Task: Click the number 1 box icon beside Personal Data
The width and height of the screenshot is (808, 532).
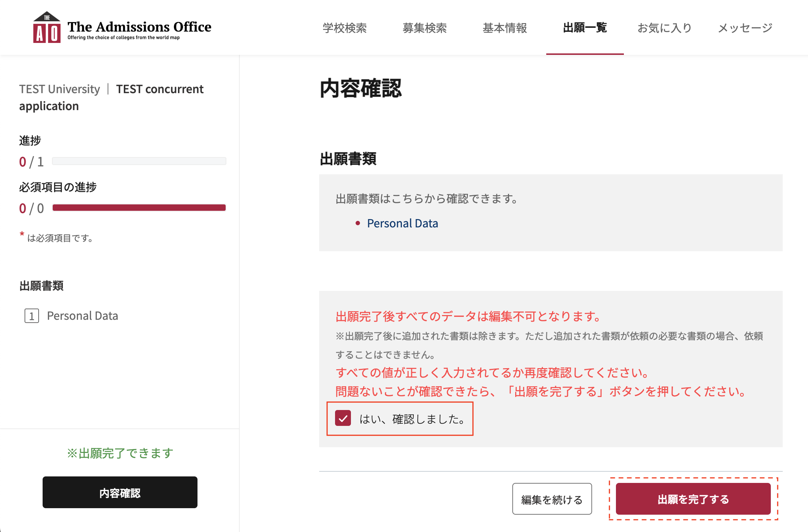Action: tap(32, 316)
